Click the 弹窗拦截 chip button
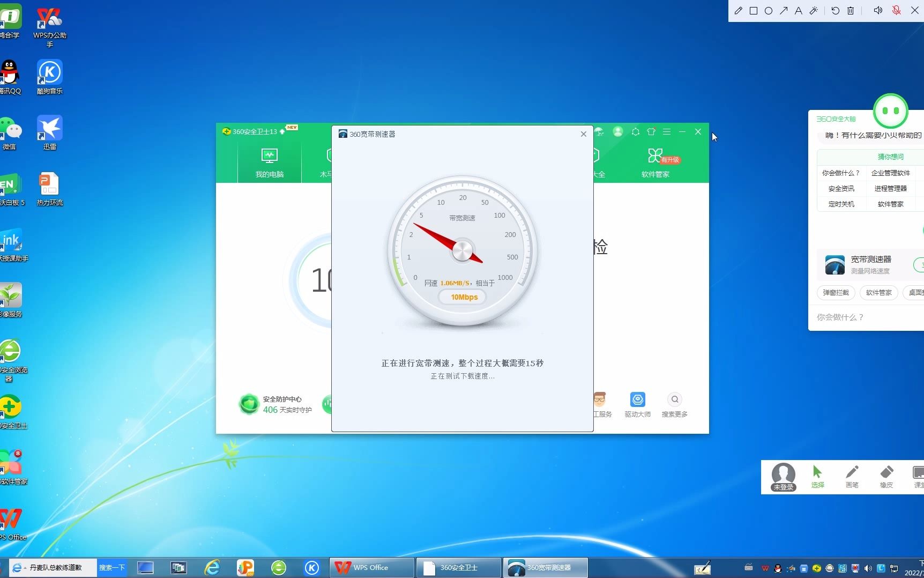The image size is (924, 578). (x=836, y=293)
